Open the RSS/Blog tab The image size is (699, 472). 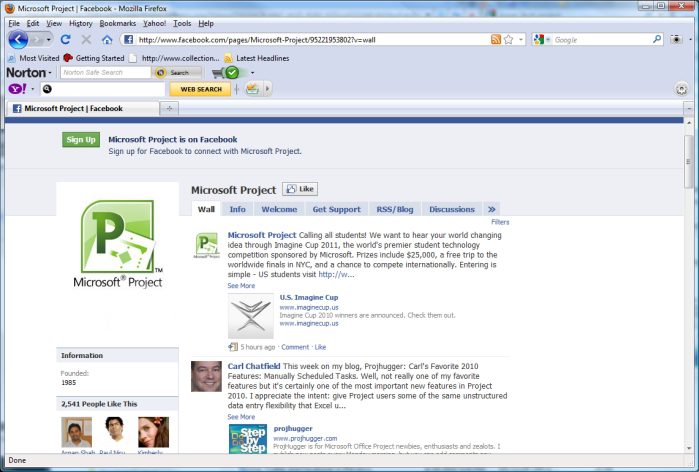pos(395,209)
